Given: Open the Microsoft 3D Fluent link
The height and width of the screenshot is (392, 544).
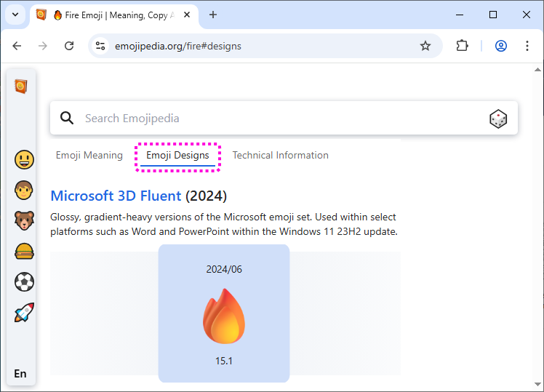Looking at the screenshot, I should point(116,196).
